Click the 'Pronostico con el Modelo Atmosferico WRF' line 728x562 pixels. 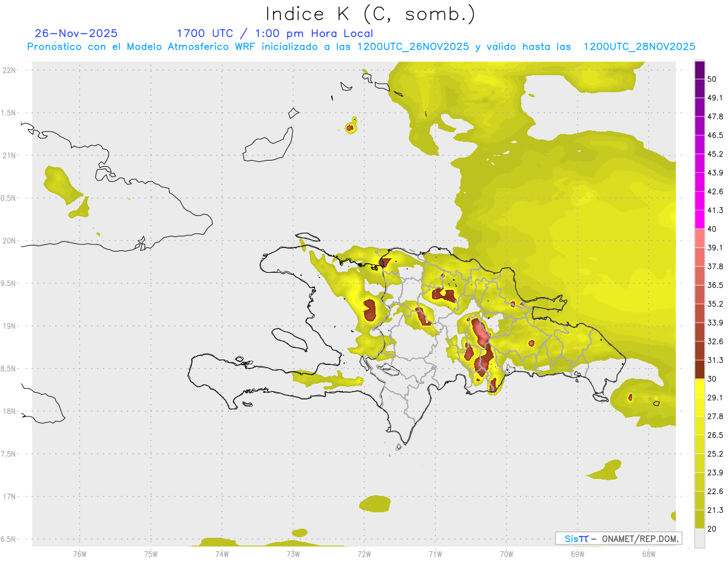point(361,47)
